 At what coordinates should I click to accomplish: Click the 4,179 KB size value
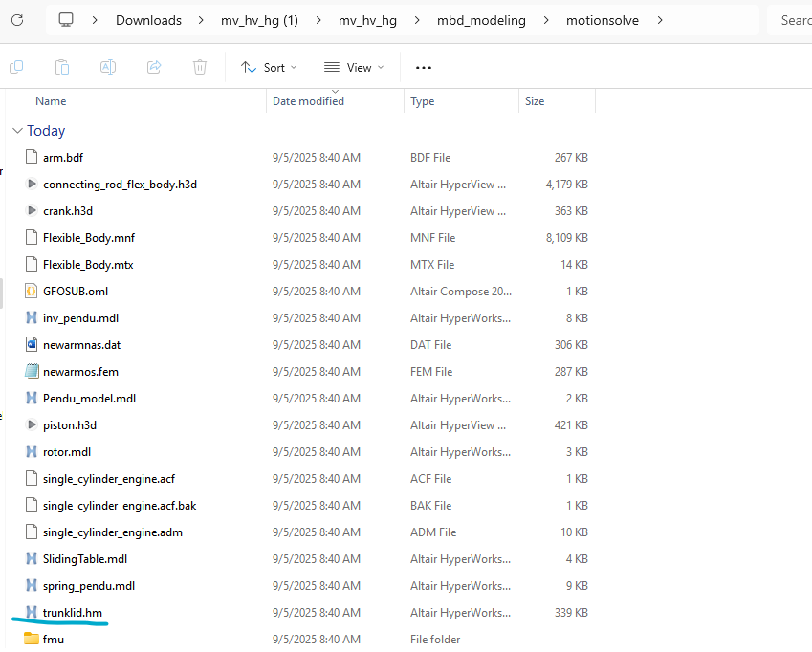click(566, 184)
